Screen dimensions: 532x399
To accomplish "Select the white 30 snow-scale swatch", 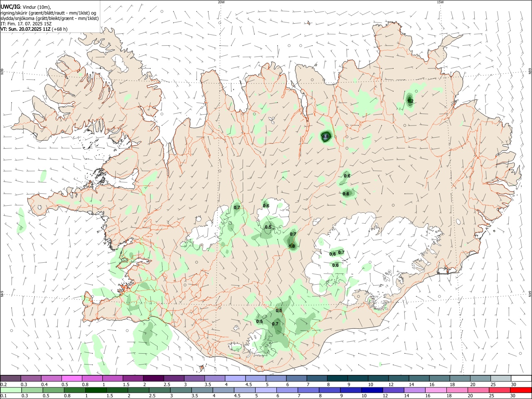I will (520, 378).
